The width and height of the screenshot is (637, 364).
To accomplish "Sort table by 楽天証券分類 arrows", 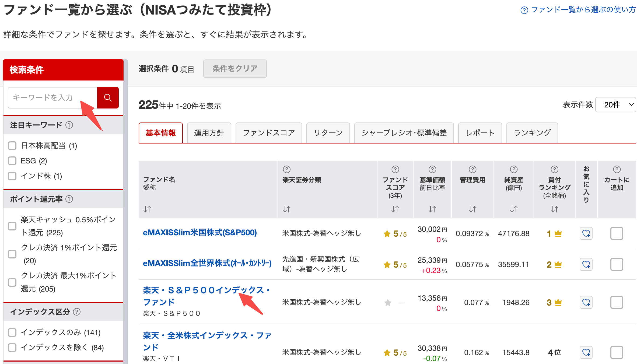I will tap(287, 209).
